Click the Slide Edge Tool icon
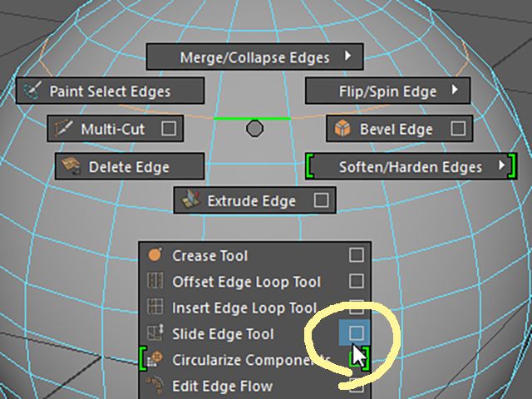The height and width of the screenshot is (399, 532). pyautogui.click(x=155, y=332)
